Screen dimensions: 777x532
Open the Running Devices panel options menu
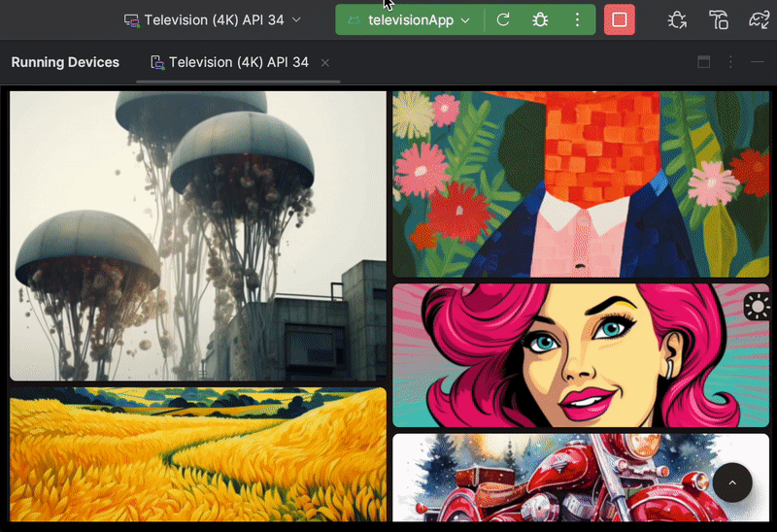click(x=730, y=62)
